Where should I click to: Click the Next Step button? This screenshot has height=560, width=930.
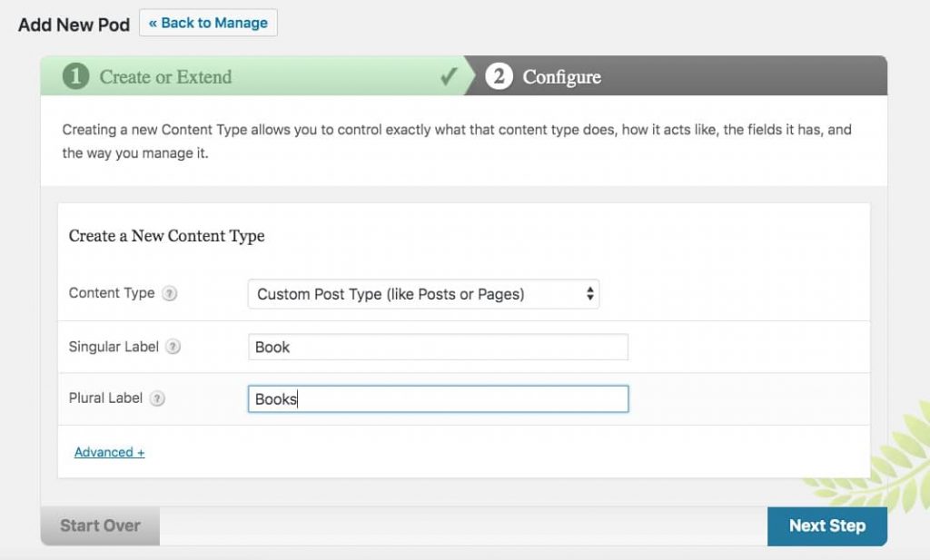826,525
